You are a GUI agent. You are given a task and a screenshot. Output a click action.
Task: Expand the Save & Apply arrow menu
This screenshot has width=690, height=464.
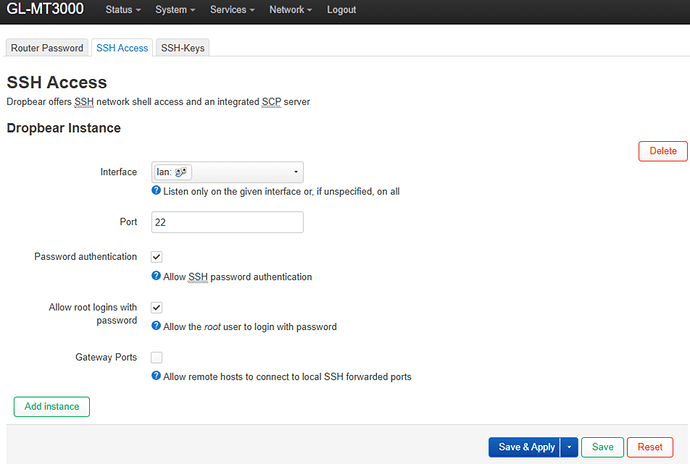(570, 447)
